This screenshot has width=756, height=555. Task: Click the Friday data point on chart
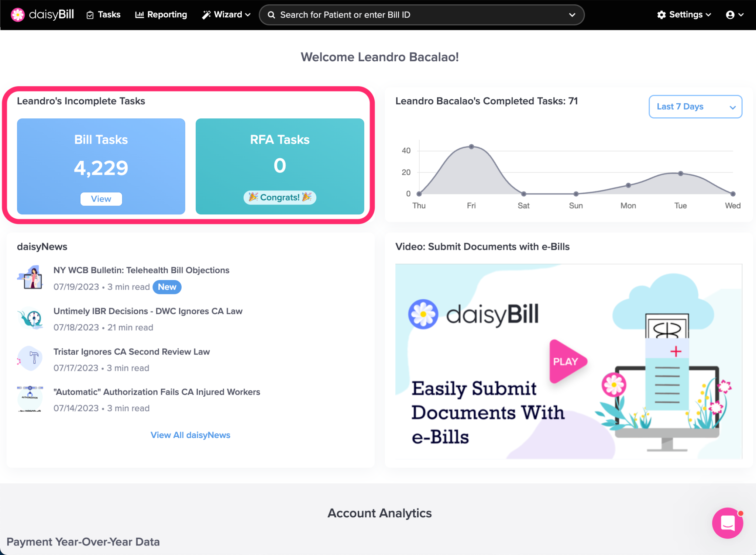[x=471, y=146]
